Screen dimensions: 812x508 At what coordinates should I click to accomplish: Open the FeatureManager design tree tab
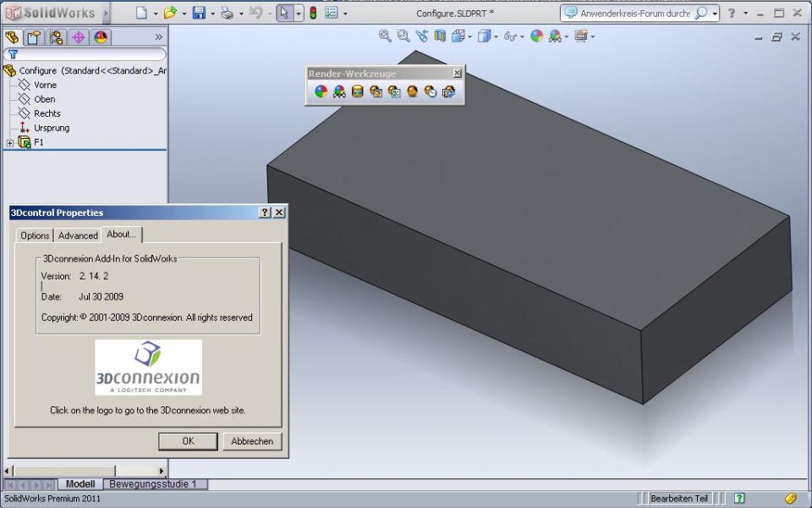pos(12,36)
